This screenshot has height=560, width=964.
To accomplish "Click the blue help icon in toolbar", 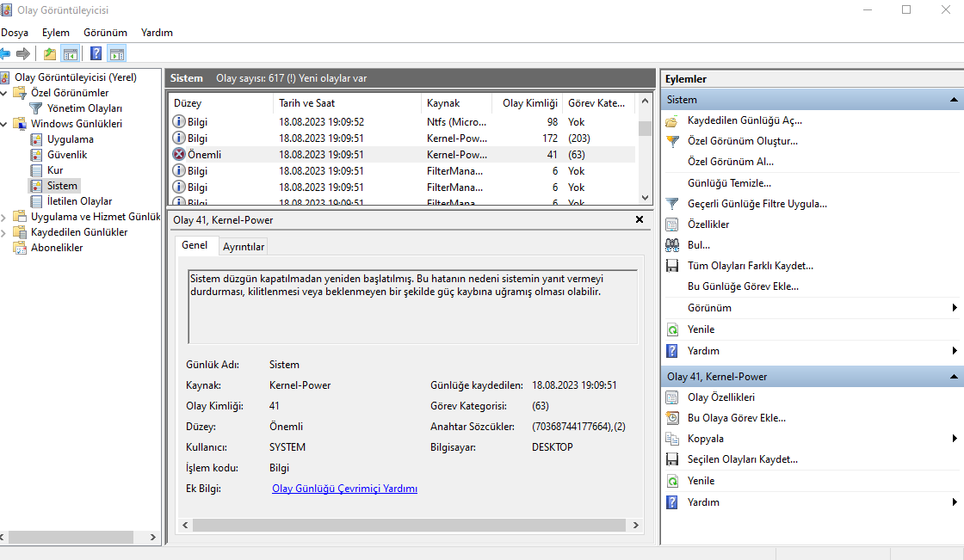I will [x=96, y=53].
